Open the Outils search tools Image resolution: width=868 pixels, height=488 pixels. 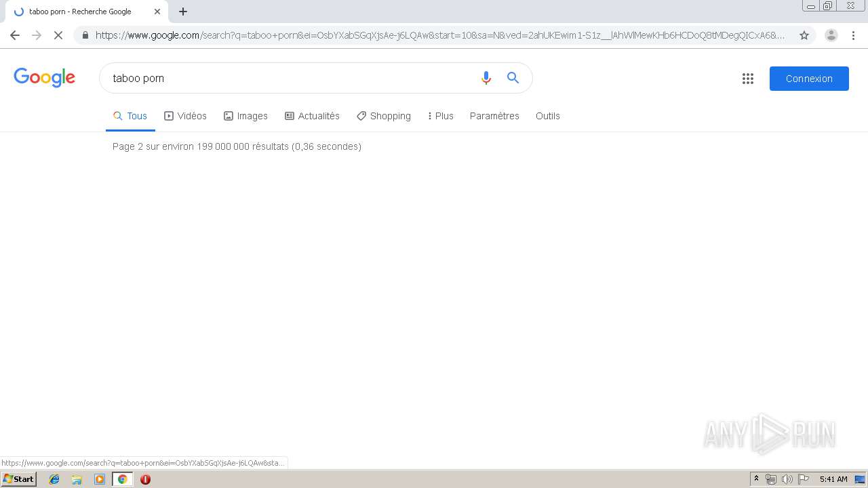[548, 116]
